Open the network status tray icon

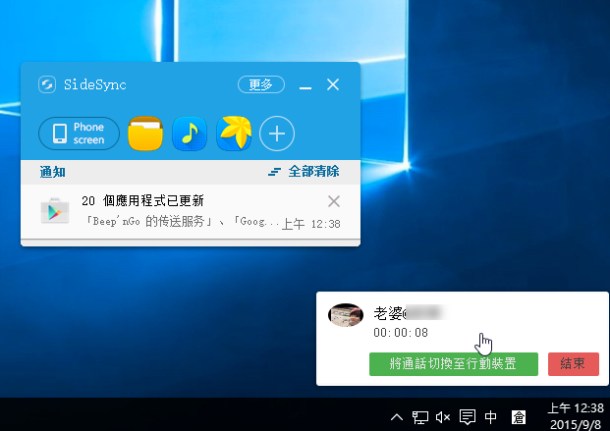(420, 417)
